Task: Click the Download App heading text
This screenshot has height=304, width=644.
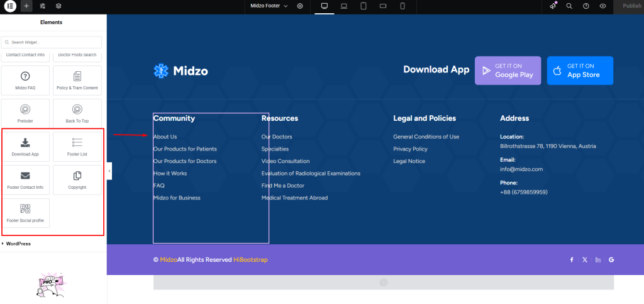Action: pos(436,69)
